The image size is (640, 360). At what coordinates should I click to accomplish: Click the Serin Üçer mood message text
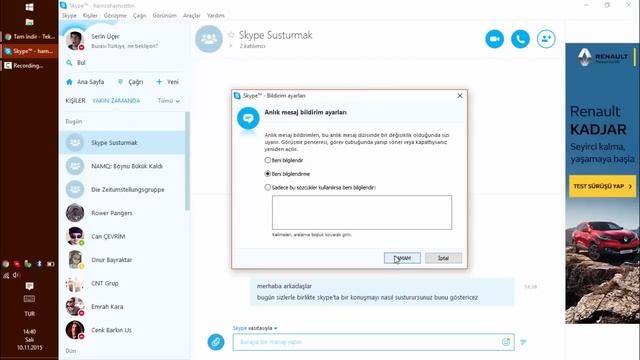tap(124, 46)
